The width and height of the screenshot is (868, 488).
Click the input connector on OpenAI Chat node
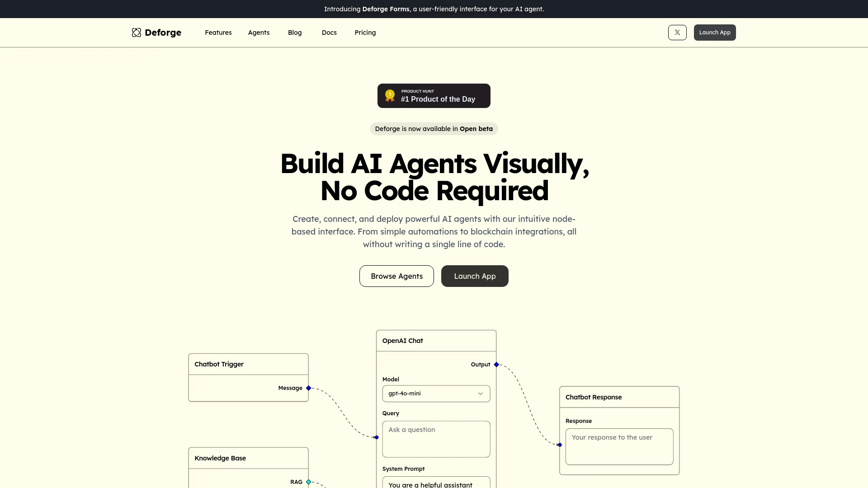[x=376, y=437]
